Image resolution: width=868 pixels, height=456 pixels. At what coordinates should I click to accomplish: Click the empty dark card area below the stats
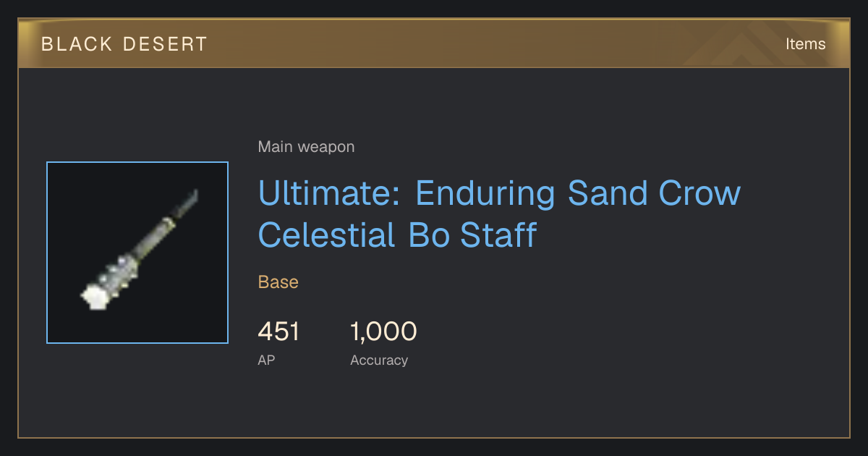tap(434, 405)
